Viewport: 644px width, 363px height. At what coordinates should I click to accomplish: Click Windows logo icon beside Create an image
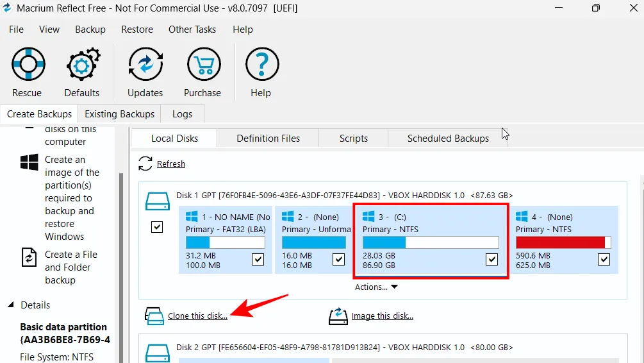[29, 162]
